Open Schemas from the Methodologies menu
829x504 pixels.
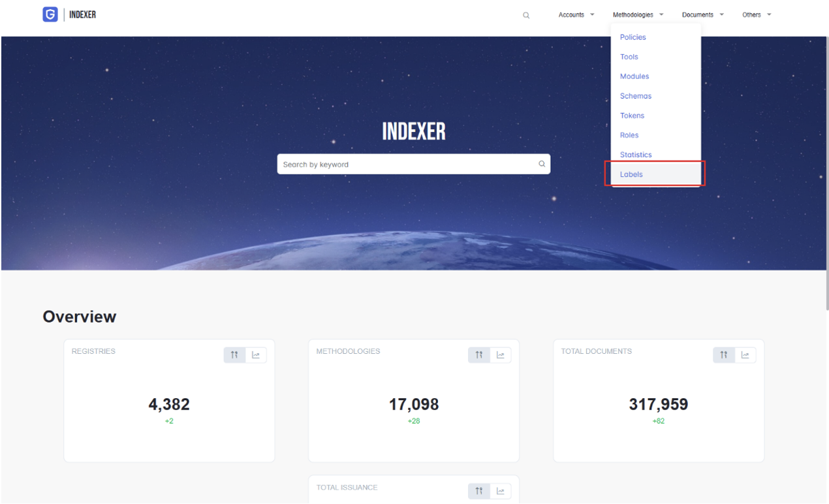(635, 96)
